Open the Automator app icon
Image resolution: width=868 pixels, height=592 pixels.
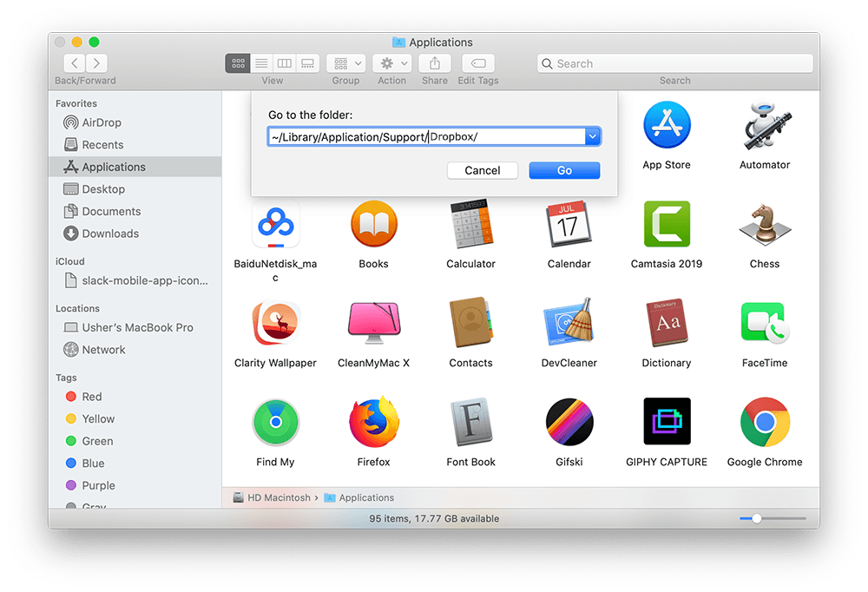tap(765, 125)
